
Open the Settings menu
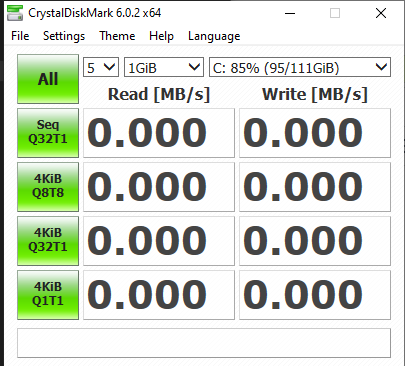(64, 36)
